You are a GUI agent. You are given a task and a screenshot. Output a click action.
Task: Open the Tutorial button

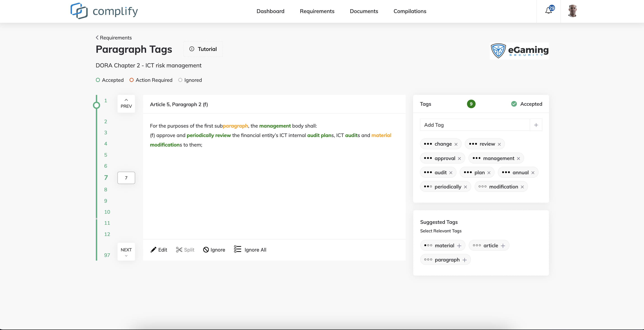203,49
